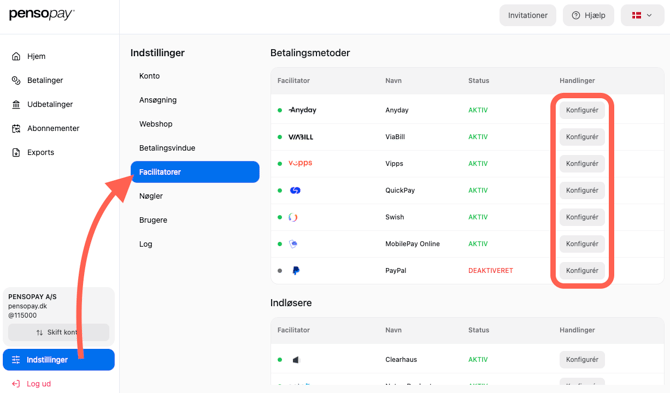670x393 pixels.
Task: Open Udbetalinger bank icon item
Action: 42,104
